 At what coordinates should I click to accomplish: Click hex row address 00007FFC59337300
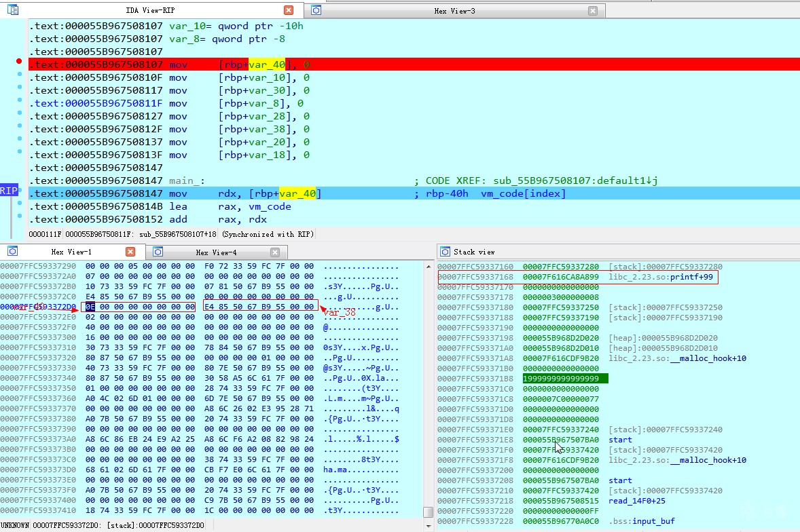[x=38, y=337]
